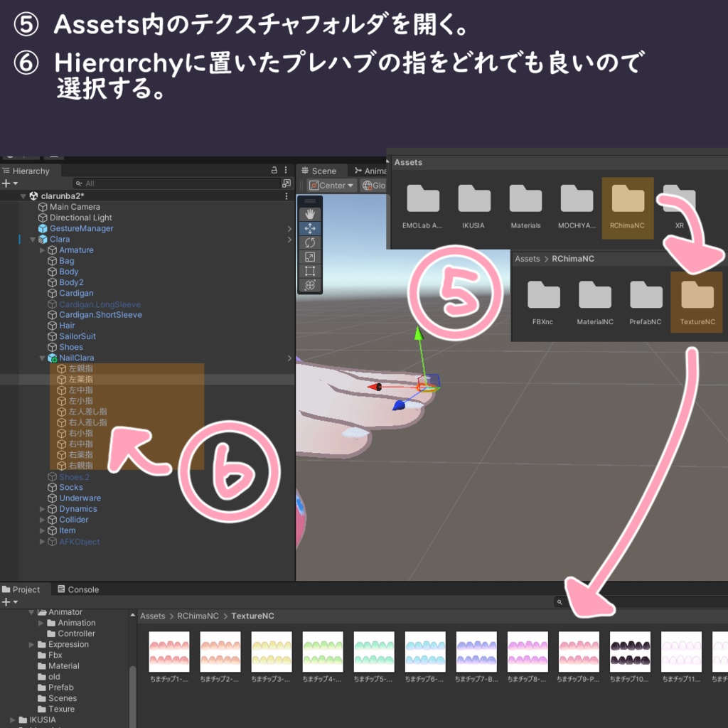Screen dimensions: 728x728
Task: Open the EMOLab folder in Assets
Action: (422, 208)
